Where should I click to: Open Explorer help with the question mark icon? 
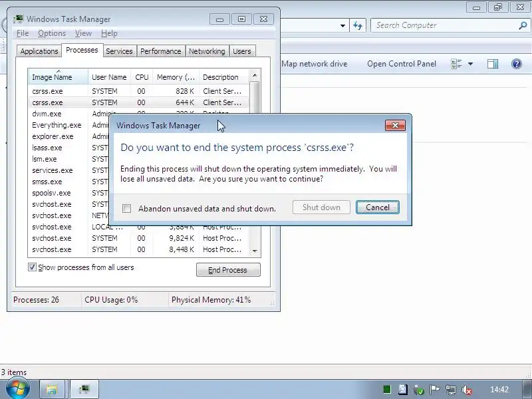tap(517, 64)
